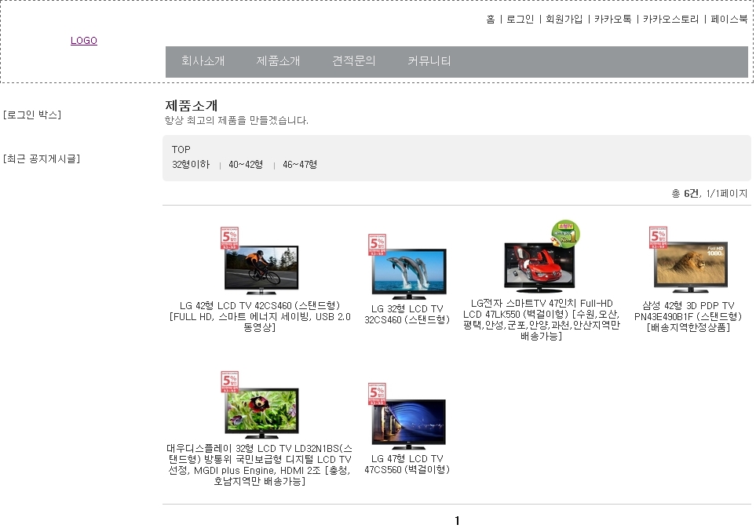This screenshot has height=532, width=756.
Task: Click the 제품소개 page heading
Action: point(192,105)
